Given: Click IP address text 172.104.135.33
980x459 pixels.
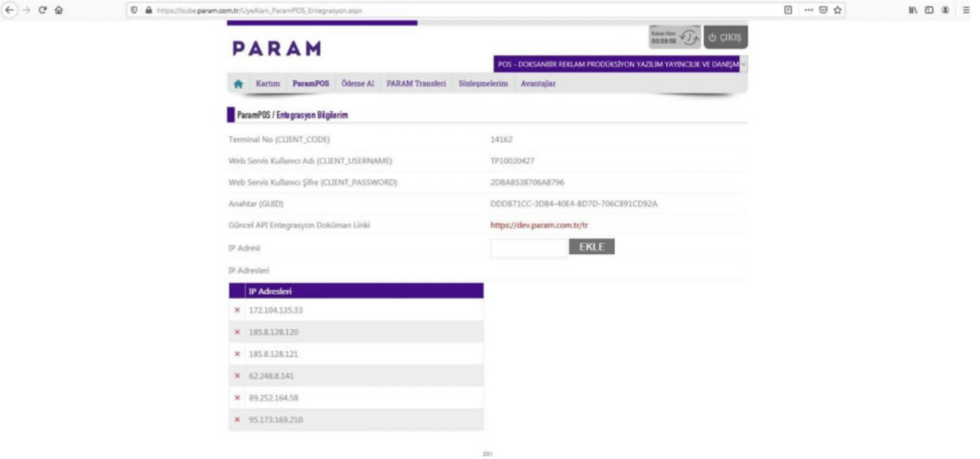Looking at the screenshot, I should tap(276, 310).
